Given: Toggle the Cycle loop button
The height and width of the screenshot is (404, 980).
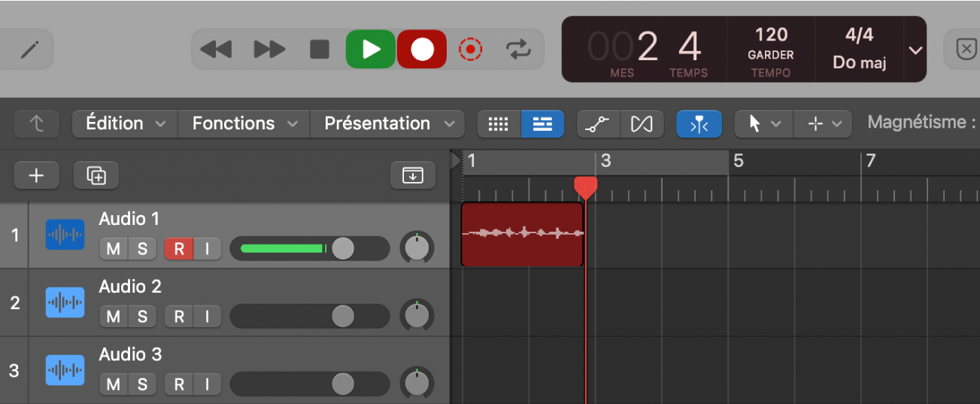Looking at the screenshot, I should coord(517,50).
